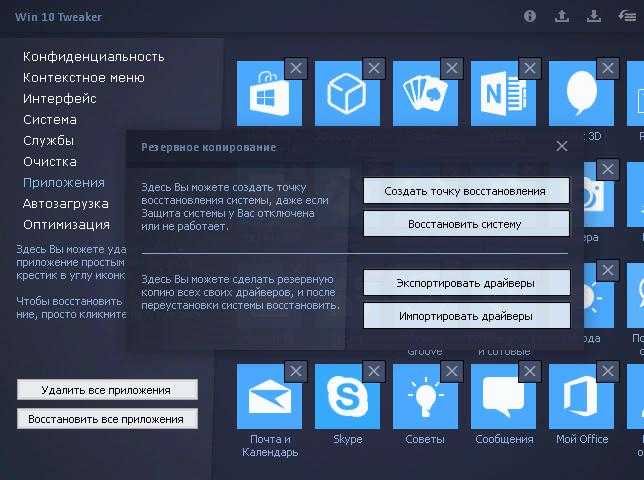
Task: Remove the Paint 3D app via its X
Action: pos(608,68)
